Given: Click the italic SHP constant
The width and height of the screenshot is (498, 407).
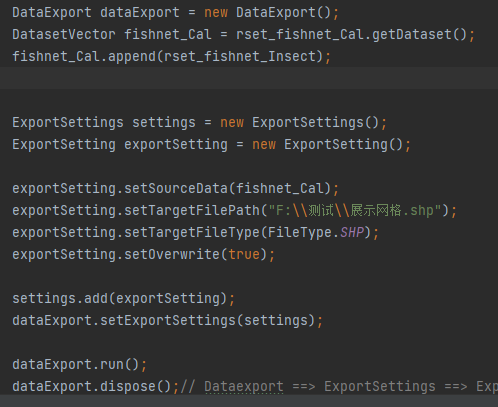Looking at the screenshot, I should point(352,233).
